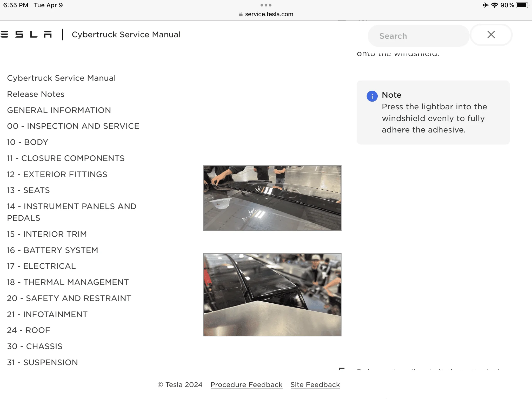Focus the Search input field
Viewport: 532px width, 399px height.
(x=418, y=36)
